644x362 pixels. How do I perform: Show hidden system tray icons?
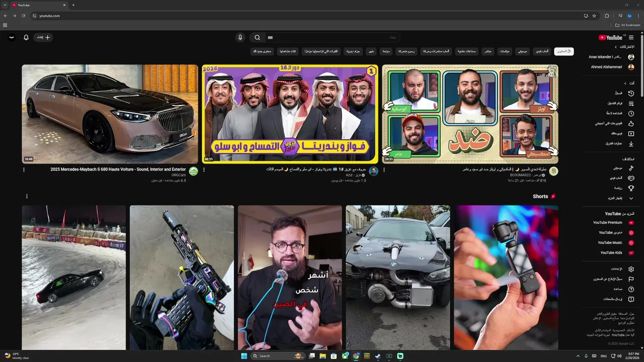577,356
